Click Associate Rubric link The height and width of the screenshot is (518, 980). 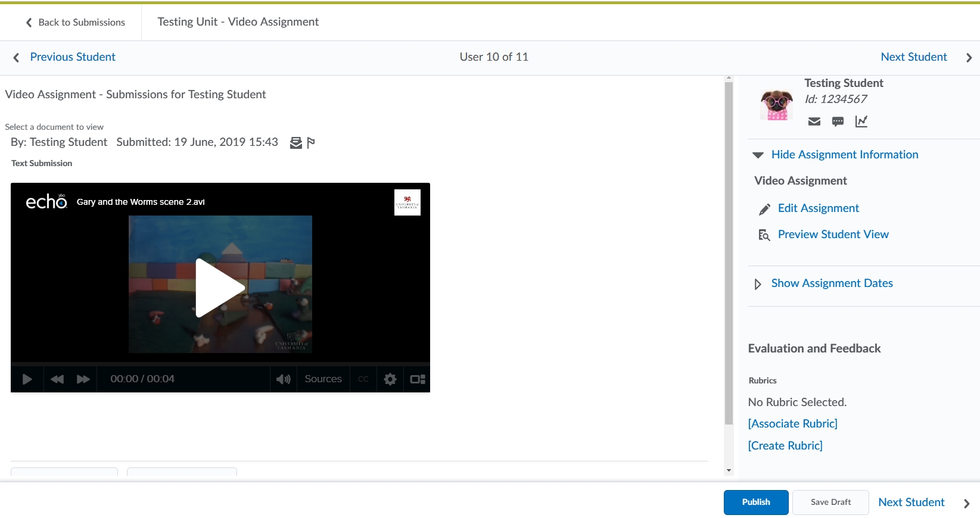[793, 424]
